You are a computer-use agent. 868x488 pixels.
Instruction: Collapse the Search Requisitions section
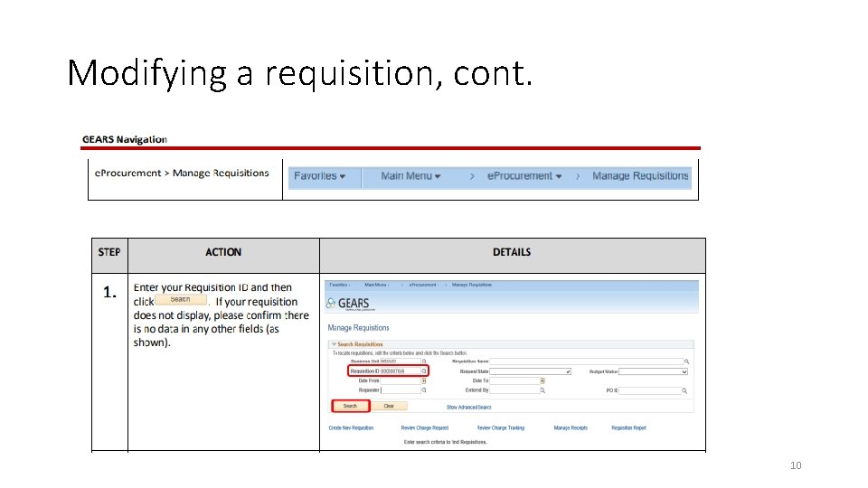(334, 344)
